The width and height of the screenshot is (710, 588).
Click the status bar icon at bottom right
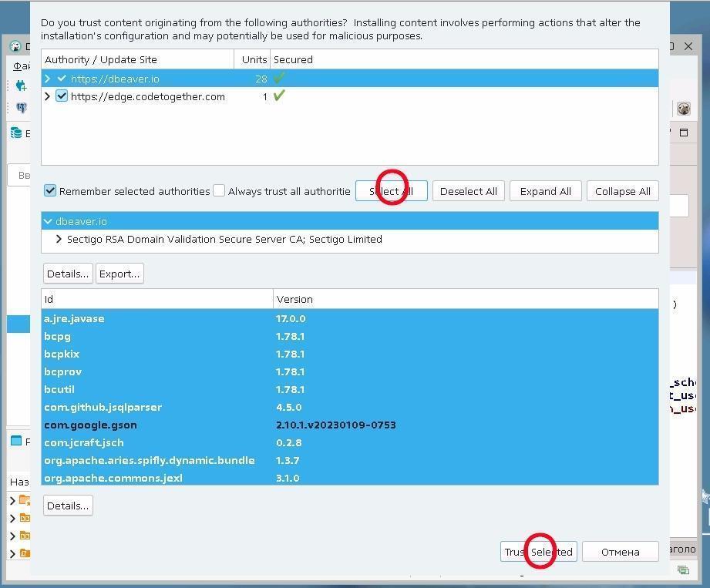click(x=683, y=570)
